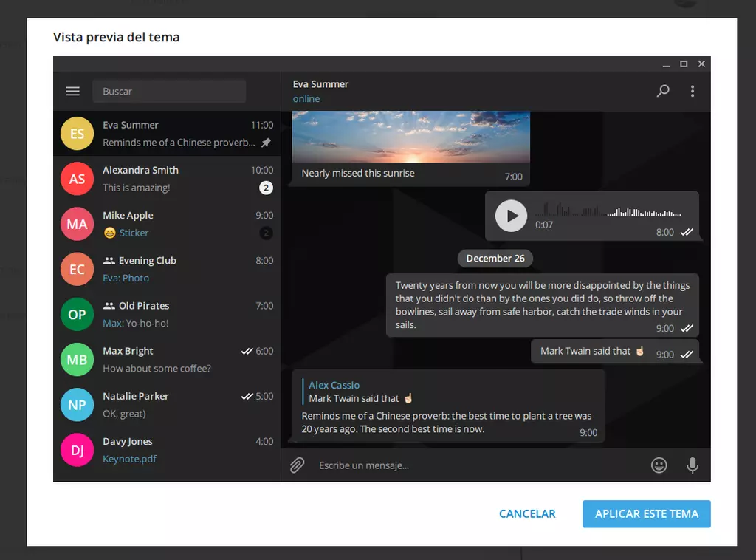The width and height of the screenshot is (756, 560).
Task: Click the paperclip attach file icon
Action: click(x=297, y=465)
